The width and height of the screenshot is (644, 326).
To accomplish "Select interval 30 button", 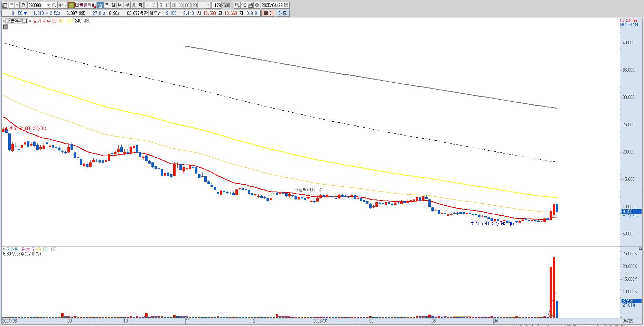I will 180,5.
